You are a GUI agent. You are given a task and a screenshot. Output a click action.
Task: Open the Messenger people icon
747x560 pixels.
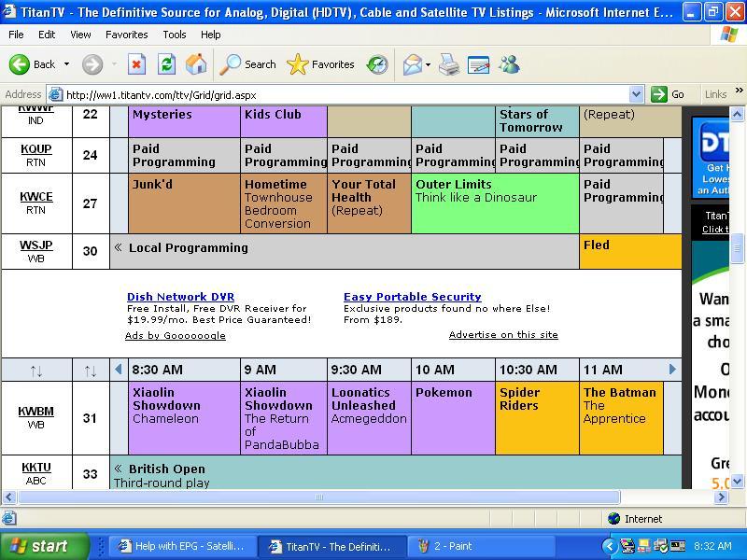click(x=509, y=64)
